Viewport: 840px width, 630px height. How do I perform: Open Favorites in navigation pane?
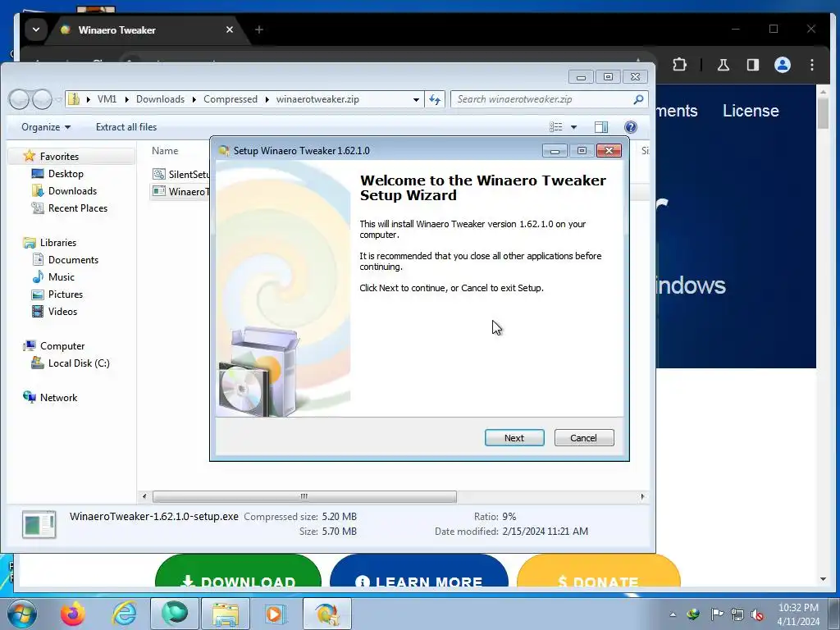coord(59,157)
